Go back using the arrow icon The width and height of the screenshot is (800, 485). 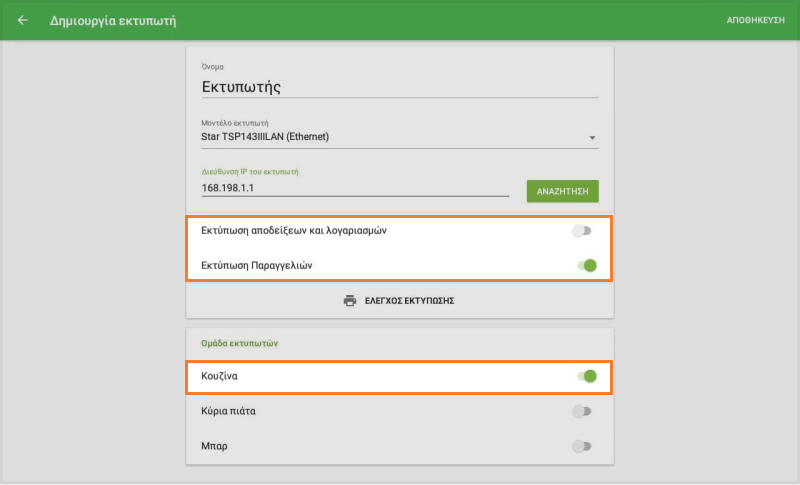[23, 20]
